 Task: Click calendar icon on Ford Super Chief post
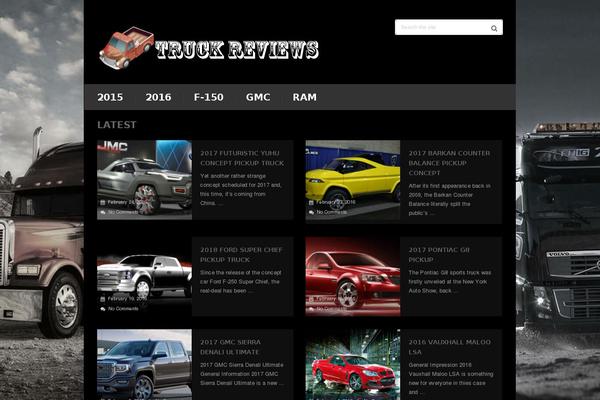(103, 299)
